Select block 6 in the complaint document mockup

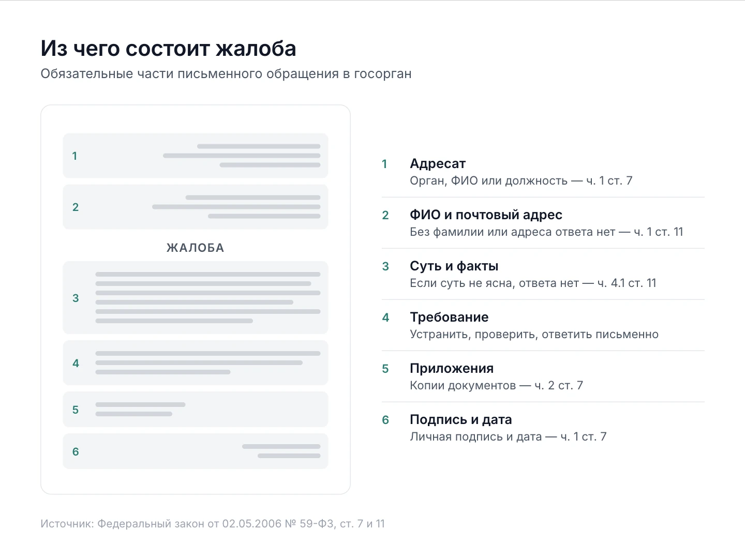[x=196, y=451]
